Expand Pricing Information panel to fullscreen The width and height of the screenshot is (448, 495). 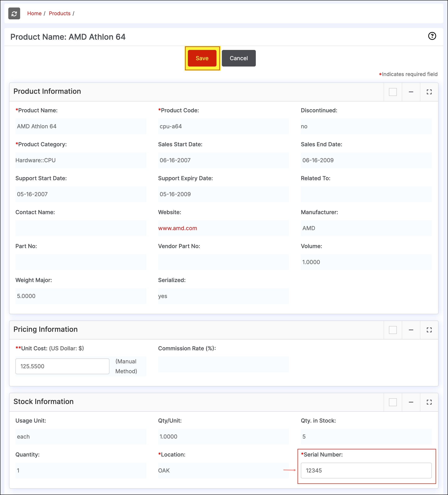(x=429, y=330)
